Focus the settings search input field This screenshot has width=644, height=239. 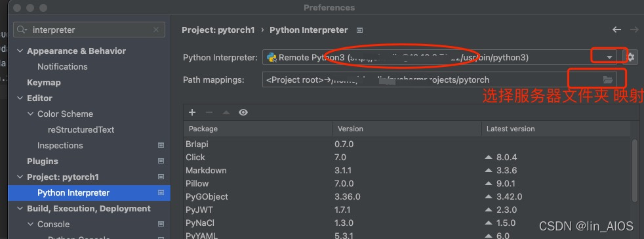89,30
